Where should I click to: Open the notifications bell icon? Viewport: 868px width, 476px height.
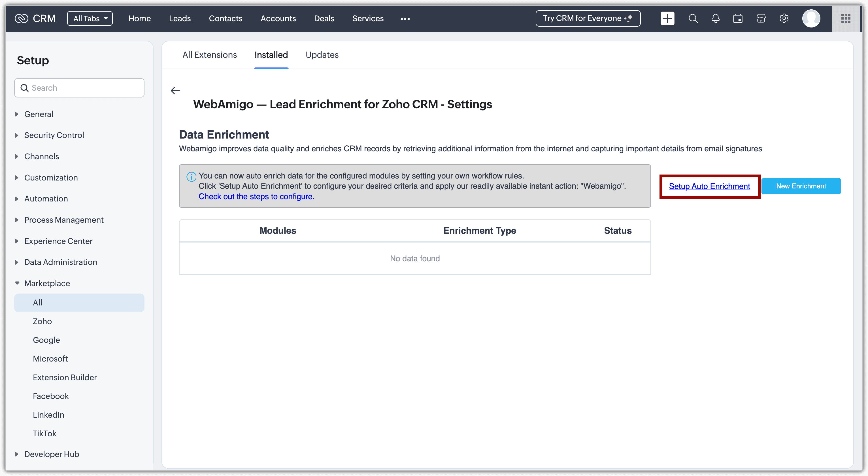pyautogui.click(x=715, y=18)
